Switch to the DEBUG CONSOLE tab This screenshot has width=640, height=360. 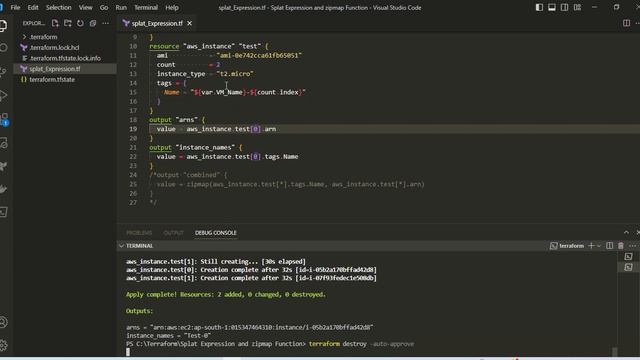(x=216, y=233)
